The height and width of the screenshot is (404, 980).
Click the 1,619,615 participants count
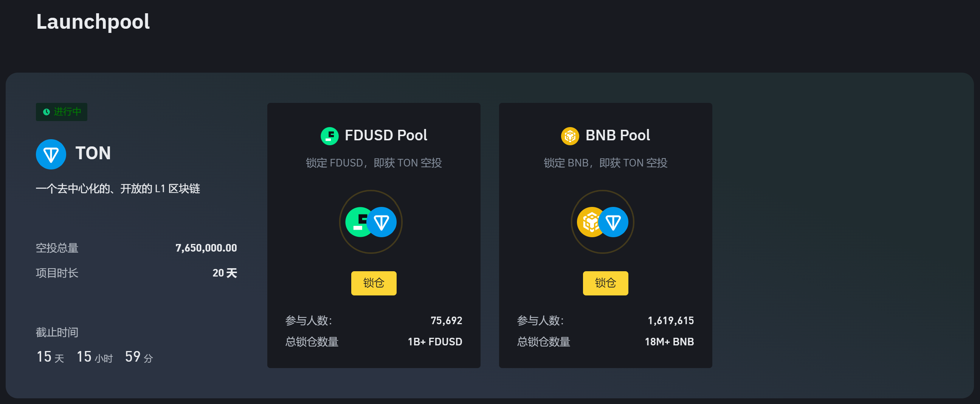671,321
